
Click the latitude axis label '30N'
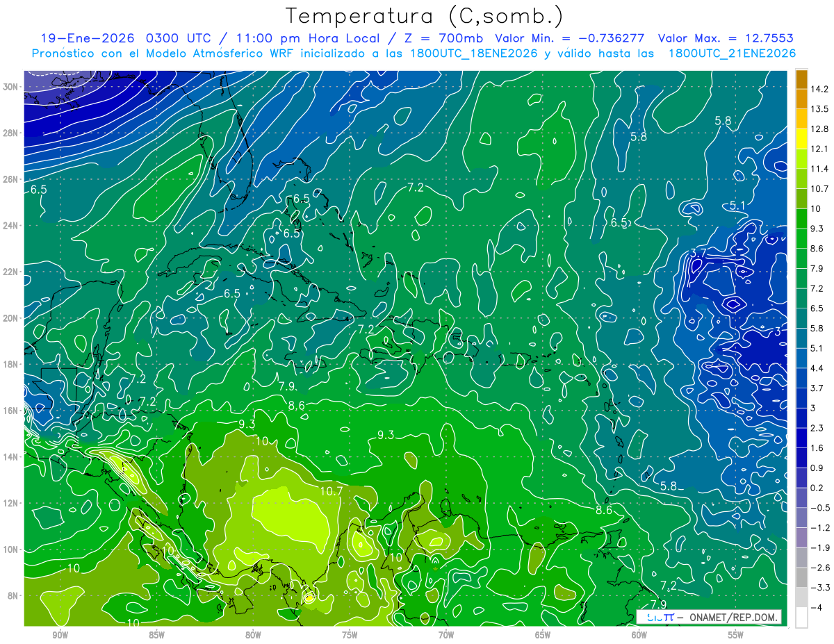tap(12, 87)
